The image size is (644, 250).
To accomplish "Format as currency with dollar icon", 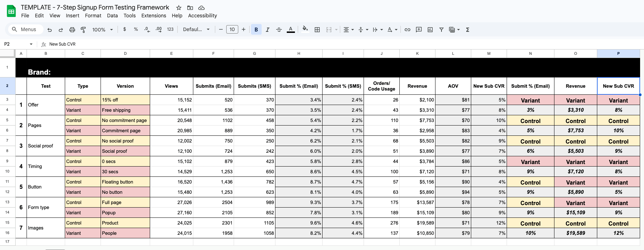I will click(x=125, y=29).
